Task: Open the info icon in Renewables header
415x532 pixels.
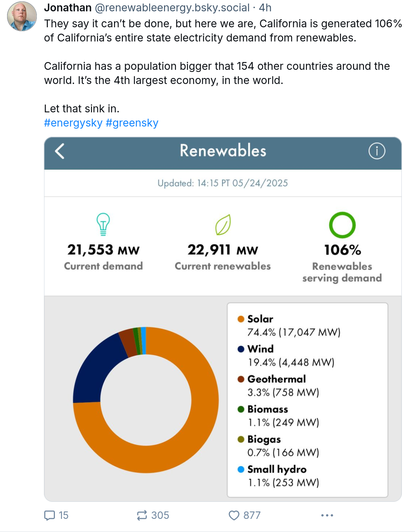Action: 377,151
